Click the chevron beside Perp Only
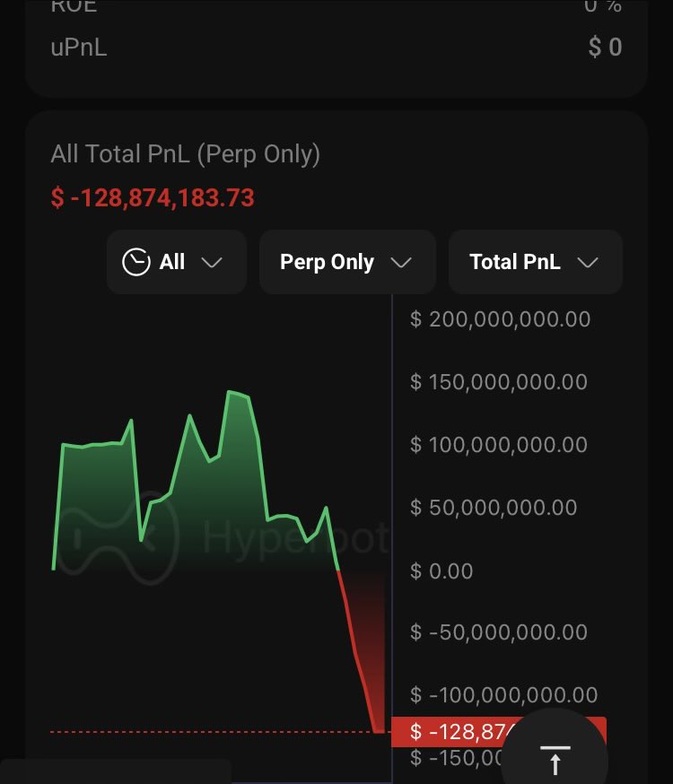The image size is (673, 784). coord(401,262)
